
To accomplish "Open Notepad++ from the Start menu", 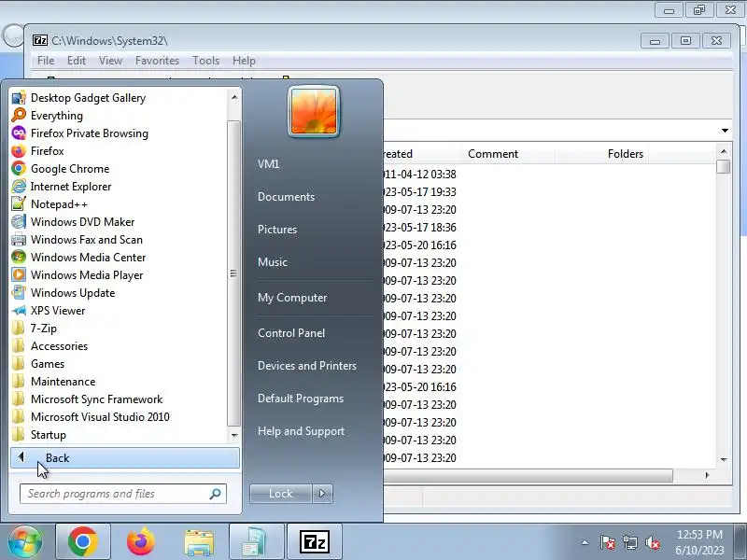I will [59, 204].
